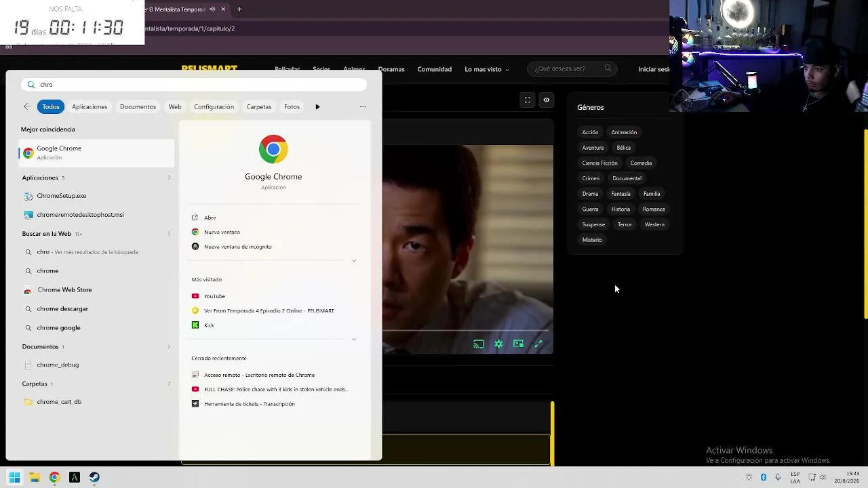Select the Todos filter tab
Screen dimensions: 868x488
point(51,106)
